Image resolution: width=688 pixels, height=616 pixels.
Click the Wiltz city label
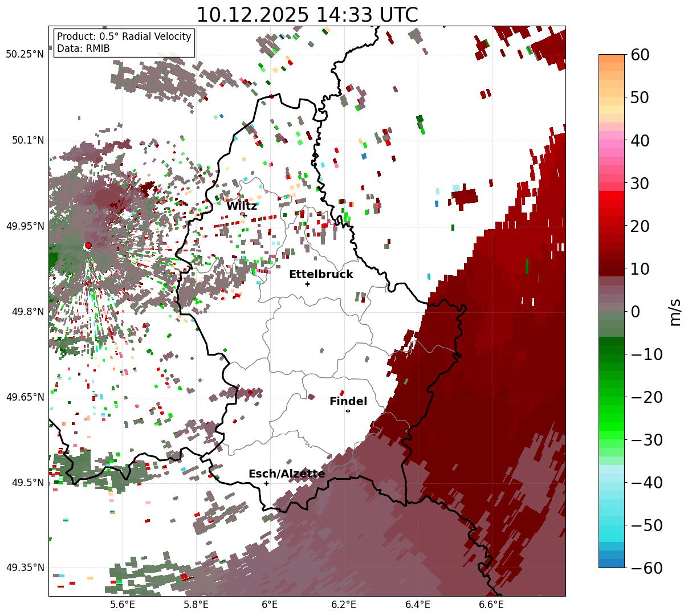pos(242,206)
